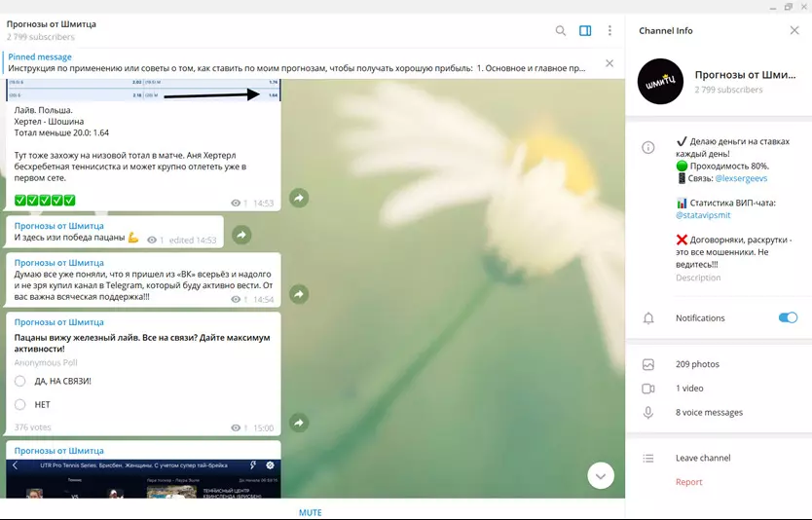Click Leave channel
812x520 pixels.
click(703, 458)
